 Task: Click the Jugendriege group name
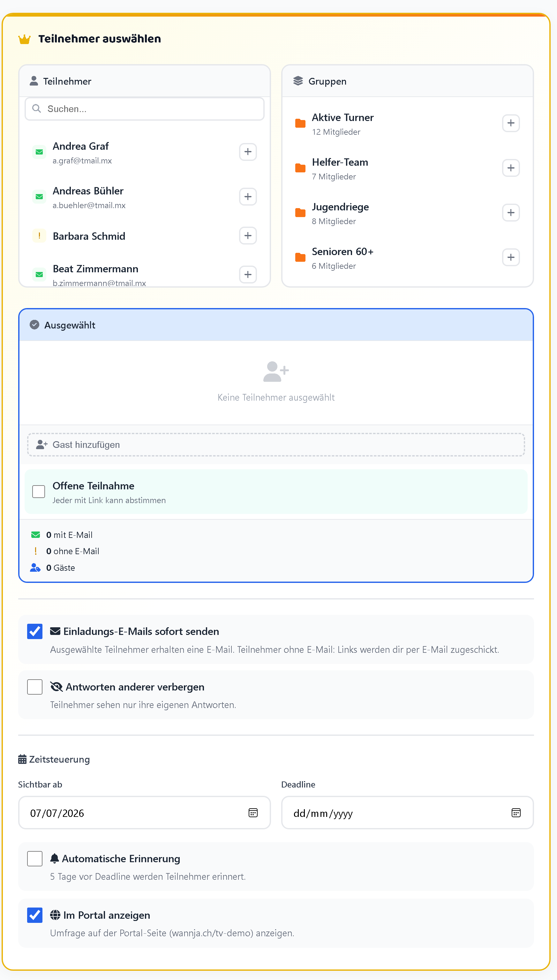coord(341,207)
